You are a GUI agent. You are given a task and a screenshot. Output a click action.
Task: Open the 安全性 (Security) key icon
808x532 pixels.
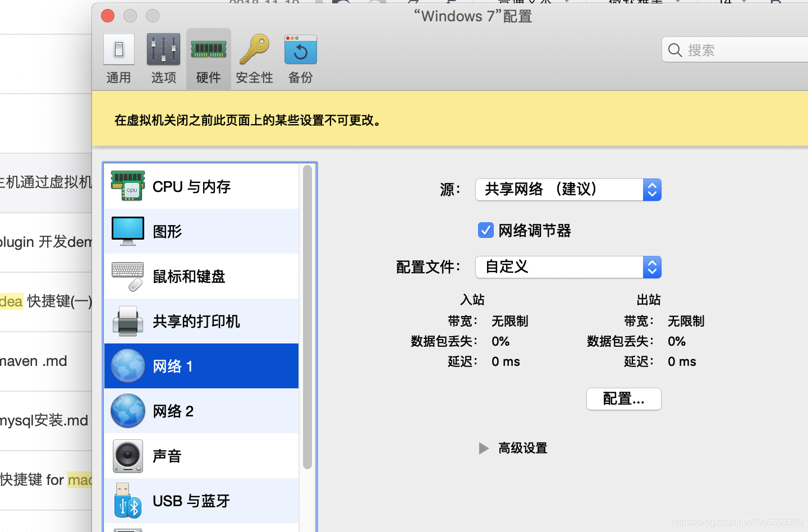click(254, 49)
